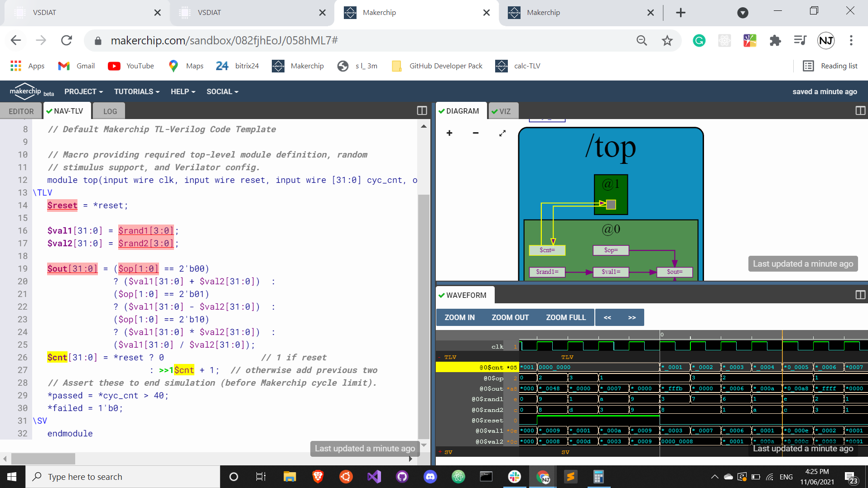Expand the diagram to full screen
The height and width of the screenshot is (488, 868).
click(502, 133)
